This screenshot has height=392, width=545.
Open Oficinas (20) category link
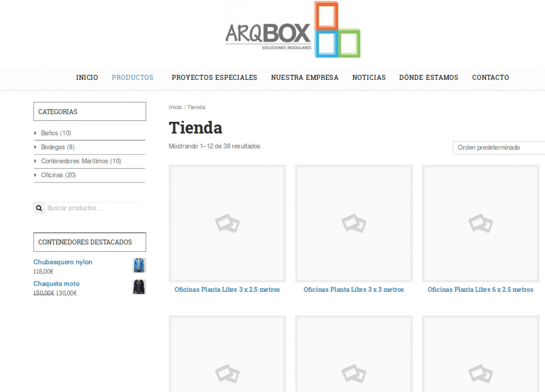(58, 175)
